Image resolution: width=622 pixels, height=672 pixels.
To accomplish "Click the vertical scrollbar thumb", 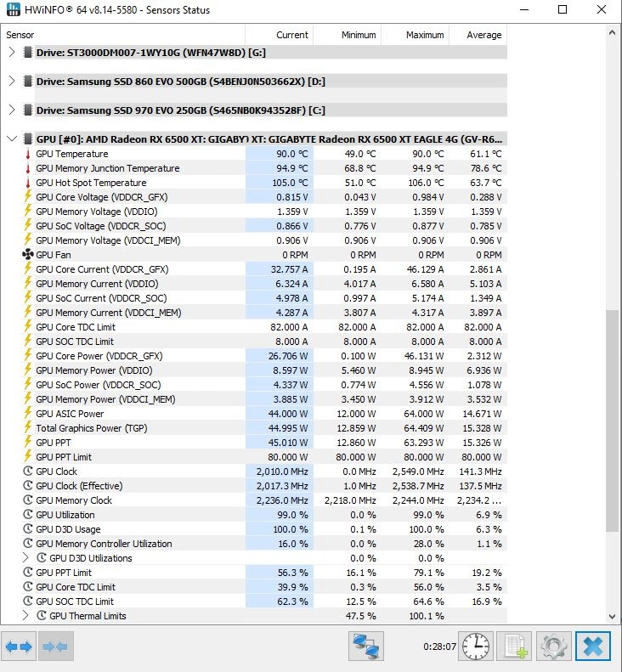I will [613, 421].
